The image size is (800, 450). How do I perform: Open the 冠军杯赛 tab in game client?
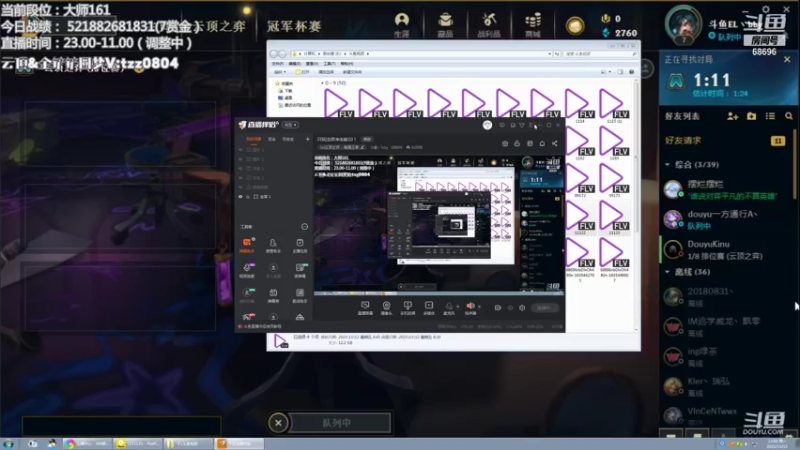tap(294, 26)
